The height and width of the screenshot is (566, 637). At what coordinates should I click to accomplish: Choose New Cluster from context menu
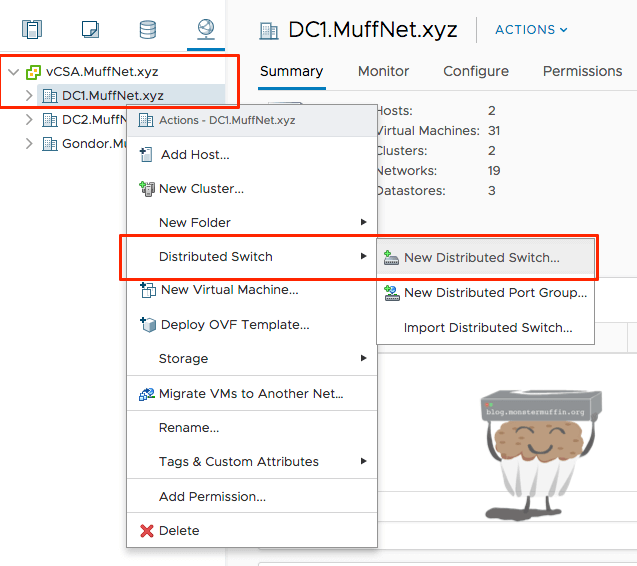[x=201, y=189]
